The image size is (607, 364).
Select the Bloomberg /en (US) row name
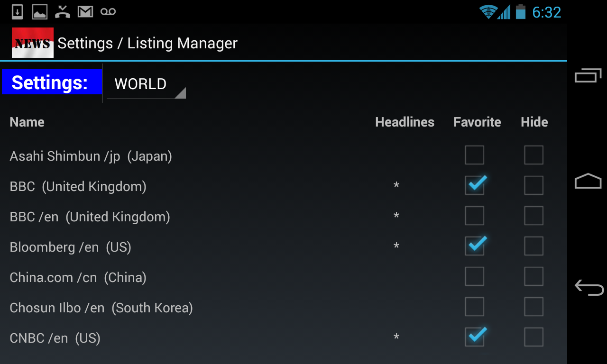pos(70,247)
